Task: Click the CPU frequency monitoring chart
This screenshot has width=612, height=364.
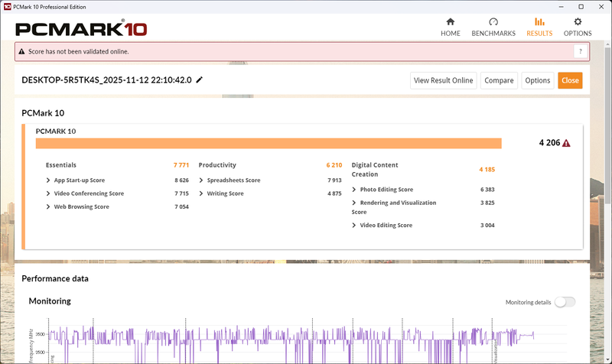Action: click(x=297, y=341)
